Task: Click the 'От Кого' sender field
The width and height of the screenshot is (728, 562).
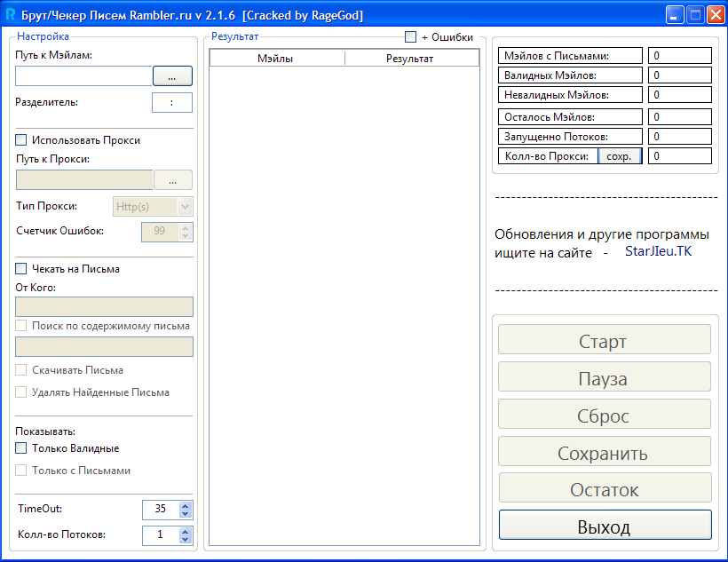Action: (x=104, y=307)
